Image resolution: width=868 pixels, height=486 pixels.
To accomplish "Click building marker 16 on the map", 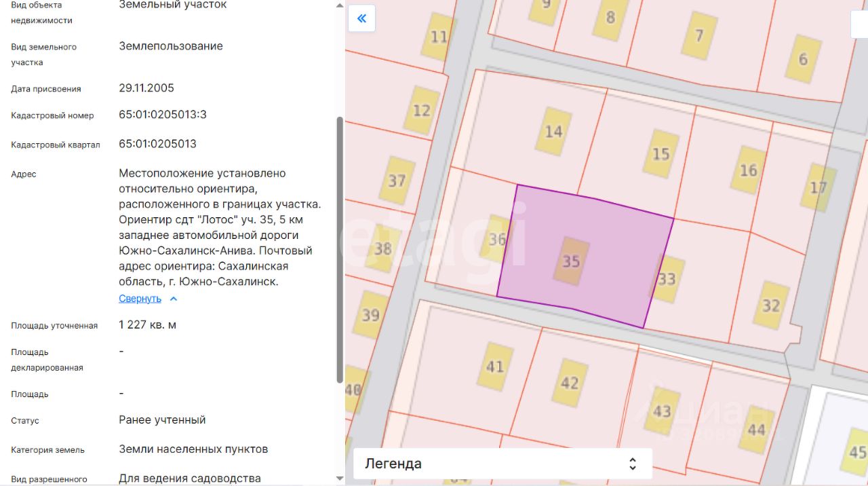I will (x=748, y=170).
